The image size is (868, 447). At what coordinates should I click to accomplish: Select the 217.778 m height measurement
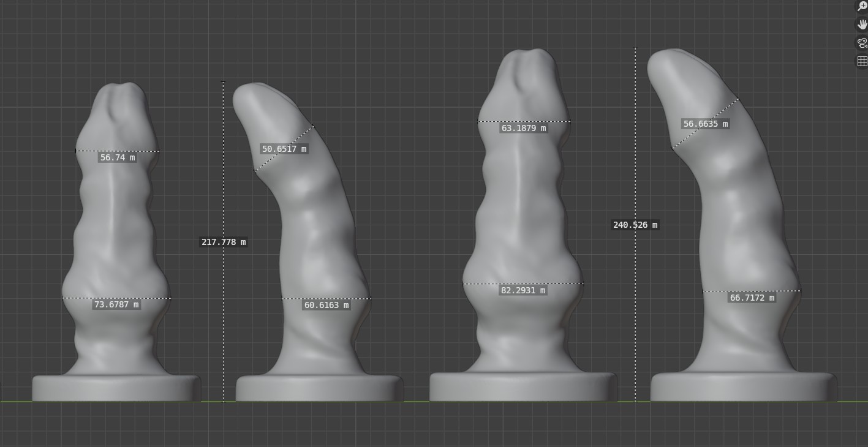point(224,242)
